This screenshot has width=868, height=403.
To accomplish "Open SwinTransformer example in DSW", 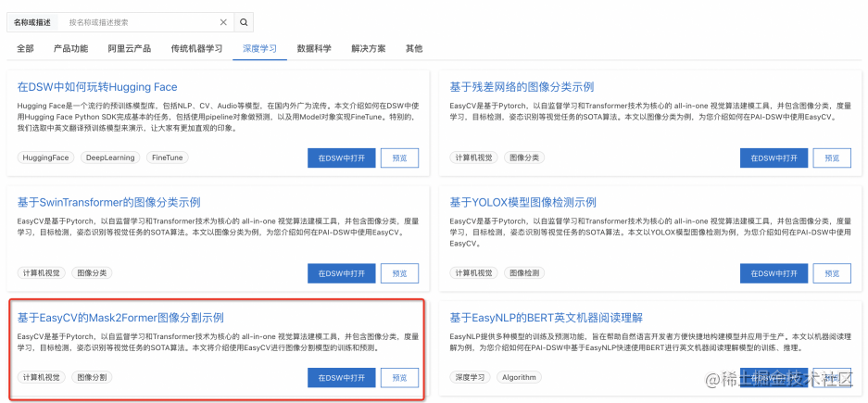I will [x=342, y=273].
